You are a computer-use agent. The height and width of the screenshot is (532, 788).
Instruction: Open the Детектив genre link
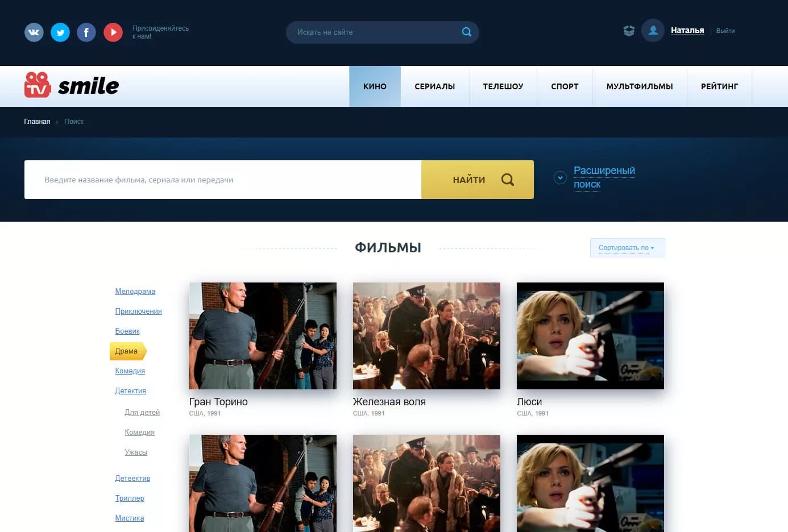coord(131,391)
